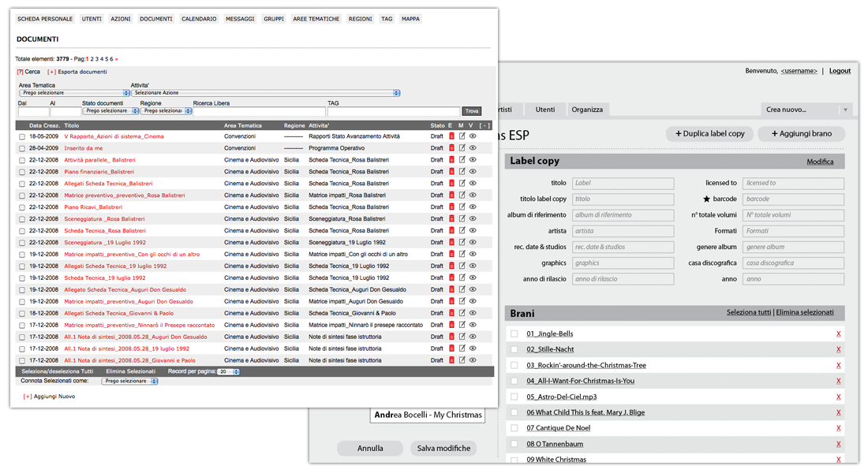Image resolution: width=868 pixels, height=473 pixels.
Task: Click the 'Salva modifiche' button
Action: tap(443, 448)
